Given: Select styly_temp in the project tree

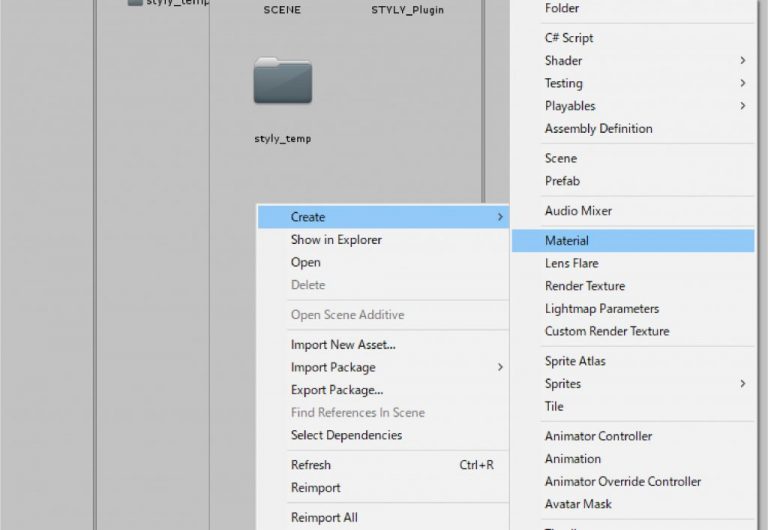Looking at the screenshot, I should [x=168, y=3].
